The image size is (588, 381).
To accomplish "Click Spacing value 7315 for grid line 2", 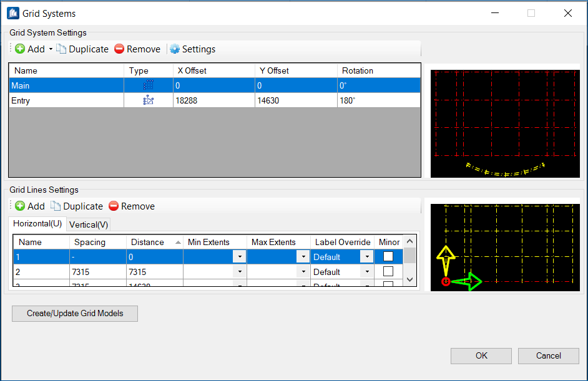I will [81, 272].
